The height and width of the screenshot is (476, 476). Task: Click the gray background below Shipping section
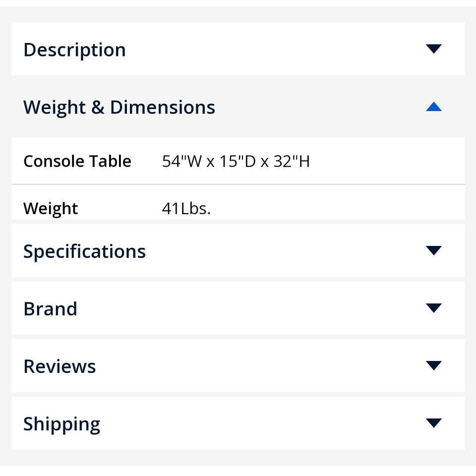238,458
